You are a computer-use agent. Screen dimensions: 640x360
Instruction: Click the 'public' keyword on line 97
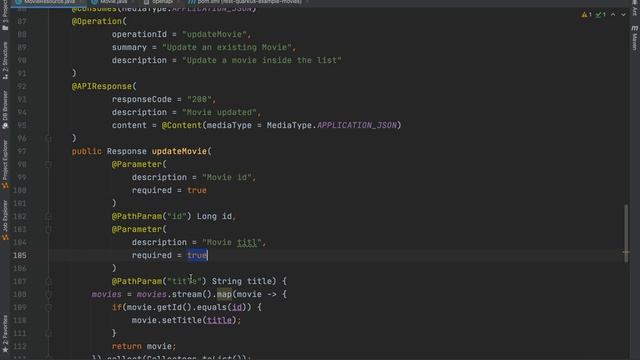87,151
